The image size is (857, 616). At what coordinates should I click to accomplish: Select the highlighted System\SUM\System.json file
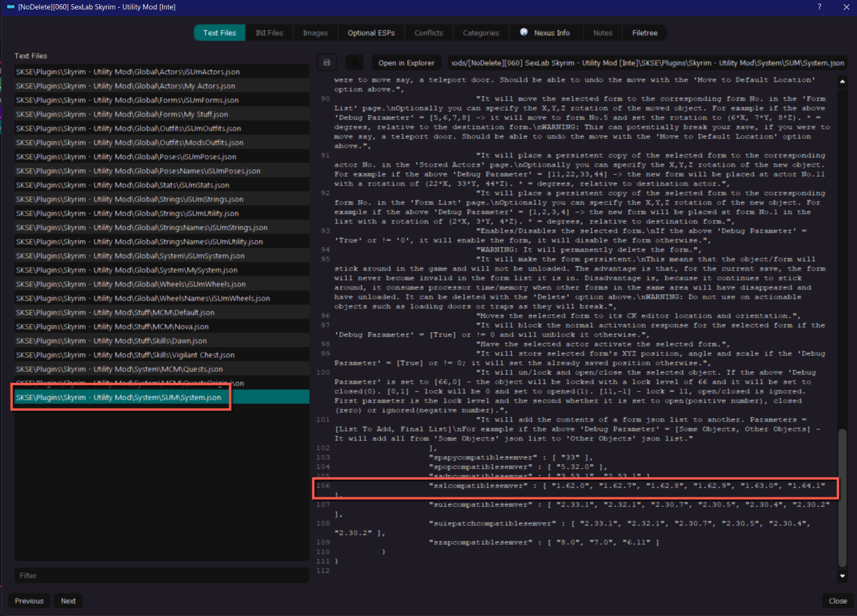click(x=162, y=397)
